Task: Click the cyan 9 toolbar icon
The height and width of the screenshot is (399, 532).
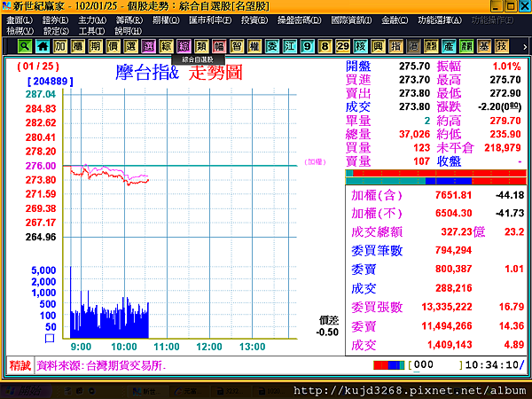Action: pos(307,46)
